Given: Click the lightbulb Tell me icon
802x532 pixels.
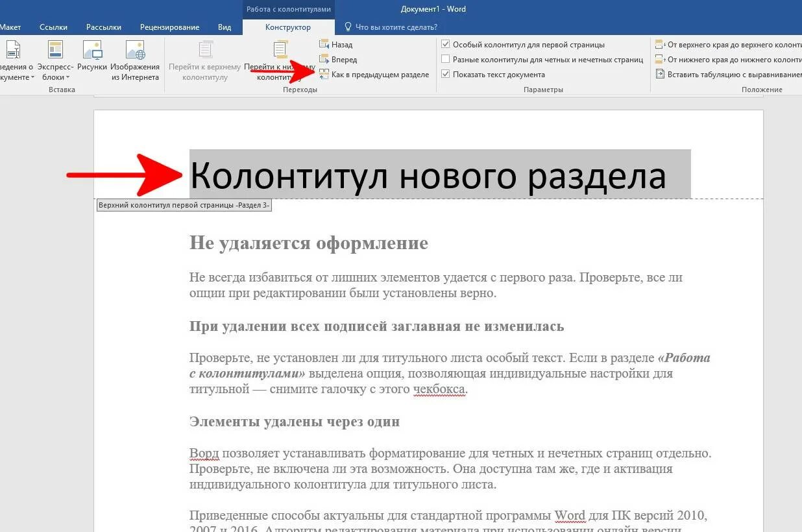Looking at the screenshot, I should (348, 27).
